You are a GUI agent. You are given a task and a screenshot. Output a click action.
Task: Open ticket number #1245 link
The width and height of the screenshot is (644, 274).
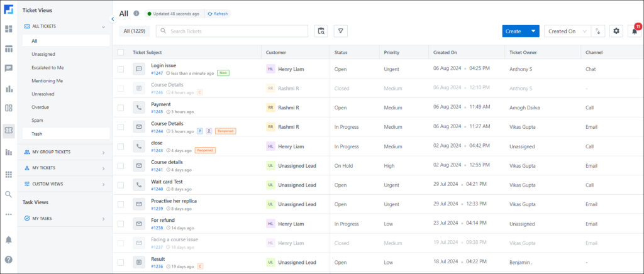coord(157,112)
